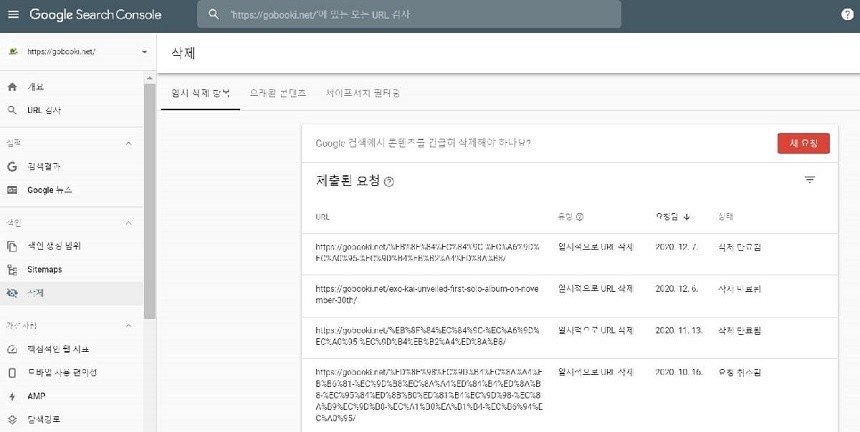Click the long encoded URL in 2020. 10. 16. row
The image size is (860, 432).
(x=429, y=395)
